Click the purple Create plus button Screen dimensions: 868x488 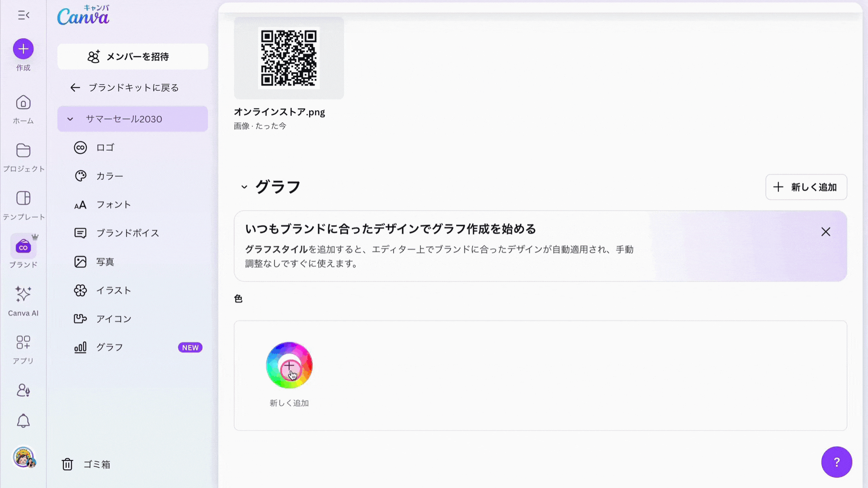23,49
